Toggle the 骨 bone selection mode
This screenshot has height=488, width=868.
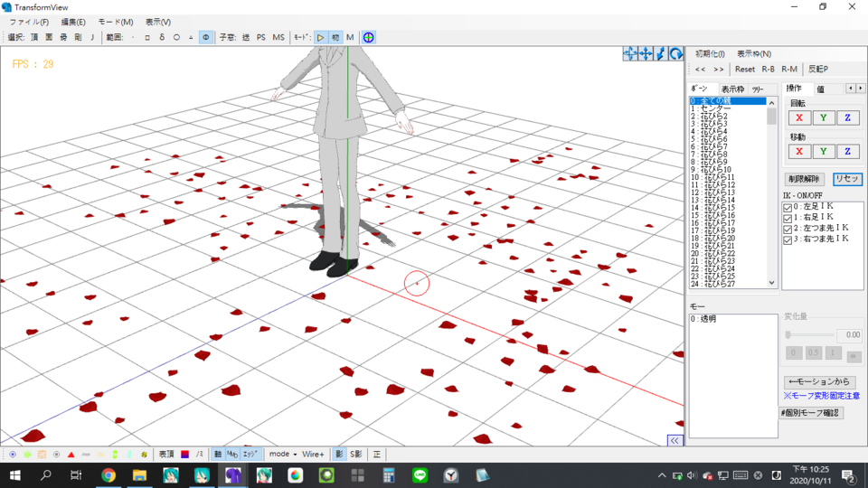63,38
